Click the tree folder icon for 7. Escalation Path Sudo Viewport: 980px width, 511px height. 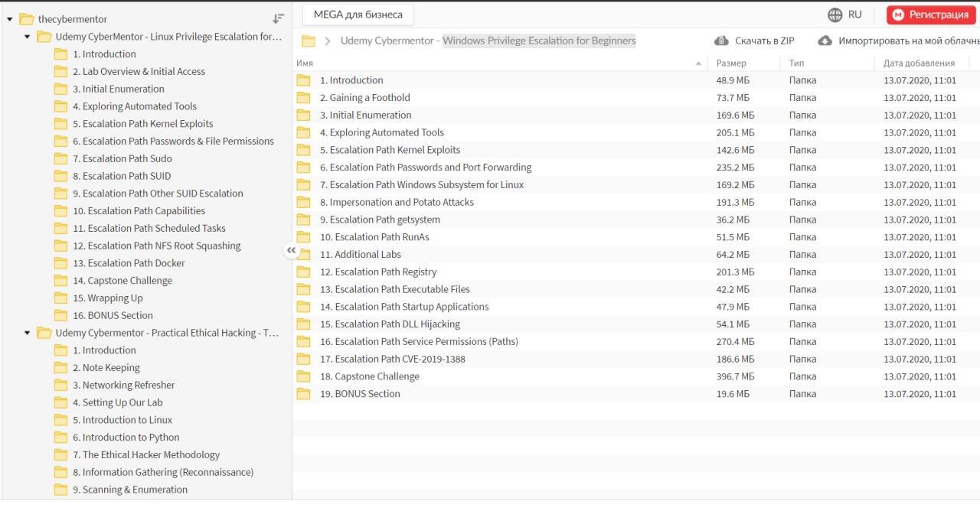(61, 159)
